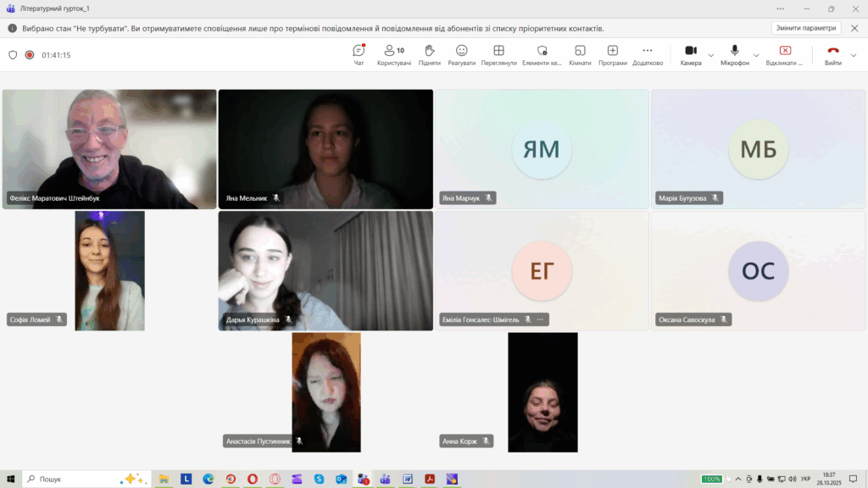Viewport: 868px width, 488px height.
Task: Toggle the Мікрофон microphone mute
Action: 734,54
